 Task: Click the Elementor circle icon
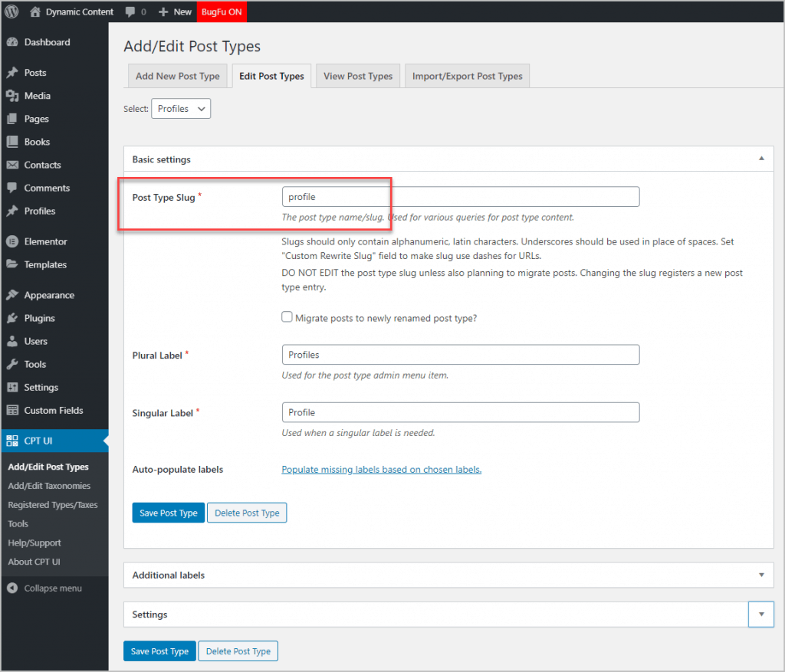[12, 241]
